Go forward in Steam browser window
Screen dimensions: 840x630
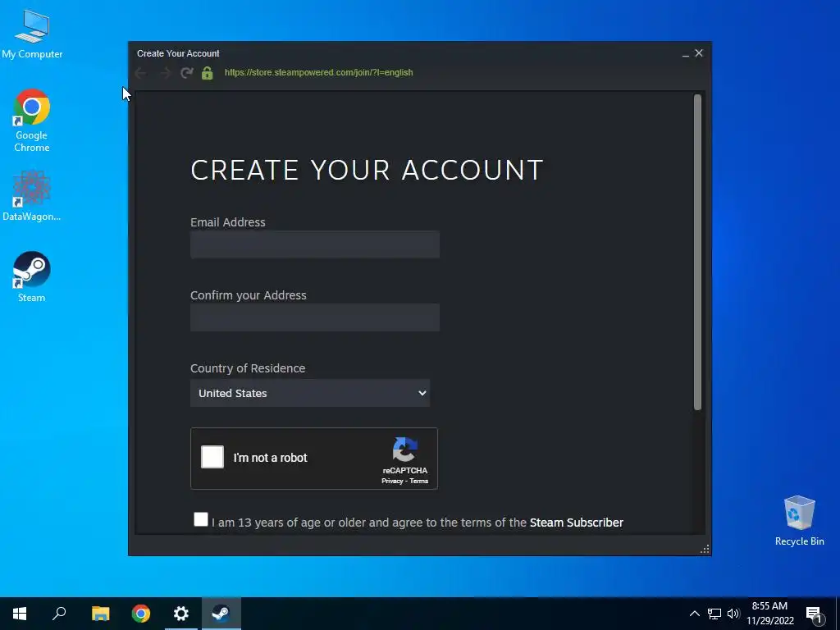click(165, 73)
